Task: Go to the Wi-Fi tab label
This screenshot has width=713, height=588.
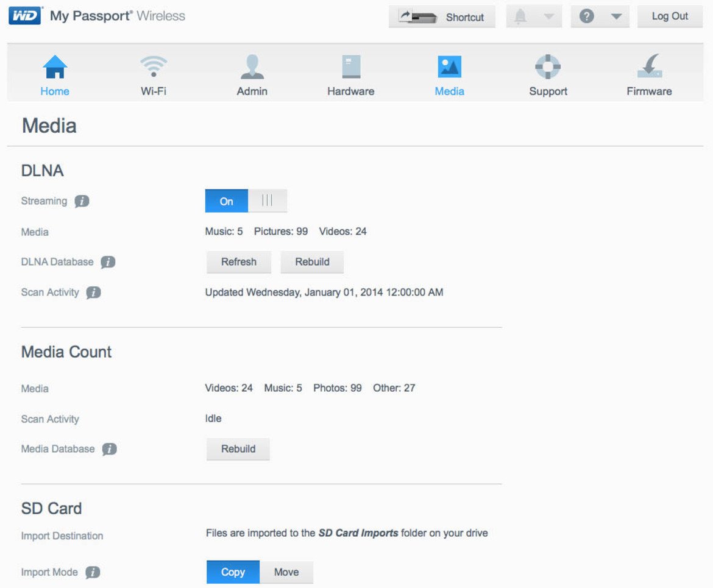Action: tap(154, 91)
